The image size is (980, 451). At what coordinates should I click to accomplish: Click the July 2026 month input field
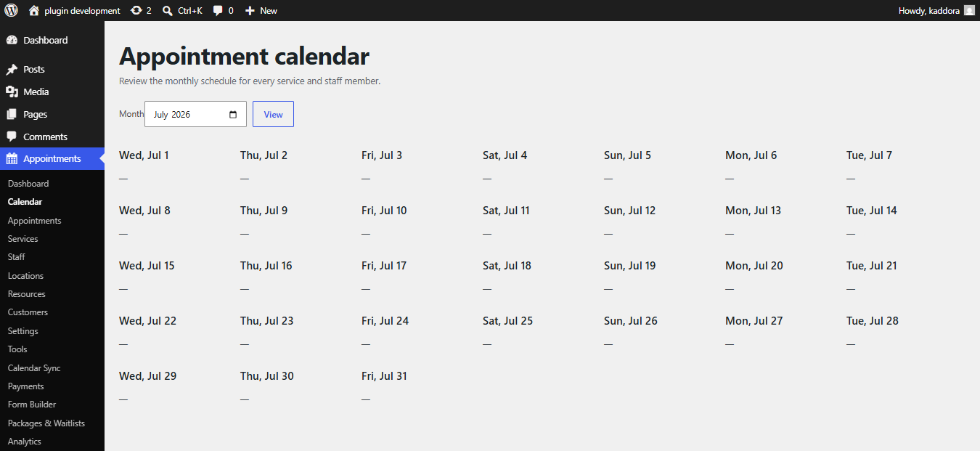195,114
